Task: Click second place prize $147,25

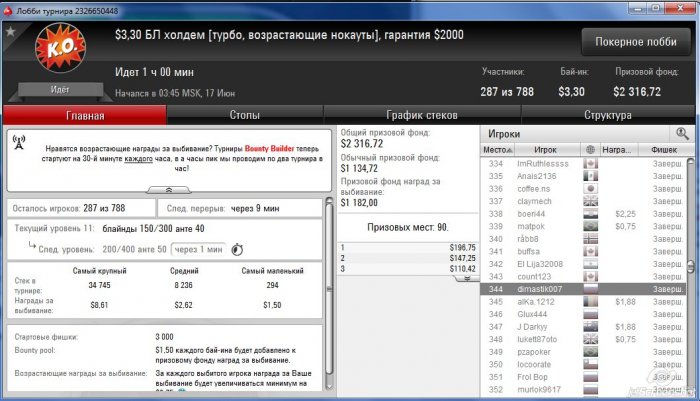Action: pos(462,258)
